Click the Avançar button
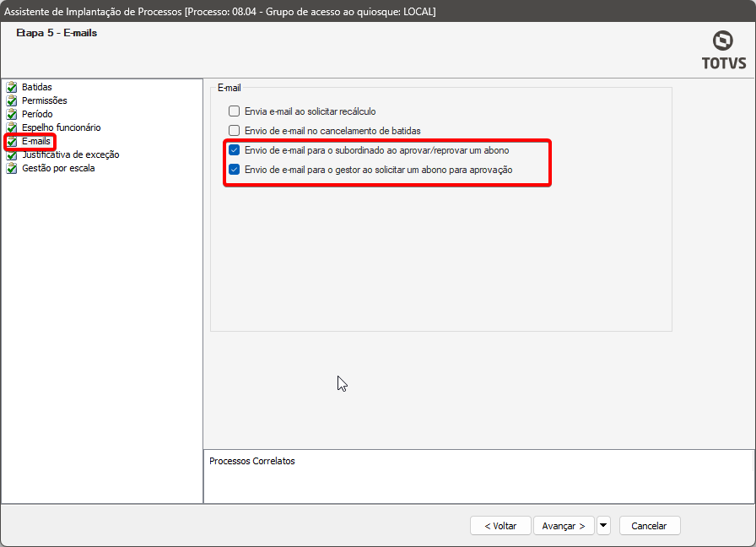Image resolution: width=756 pixels, height=547 pixels. coord(564,525)
